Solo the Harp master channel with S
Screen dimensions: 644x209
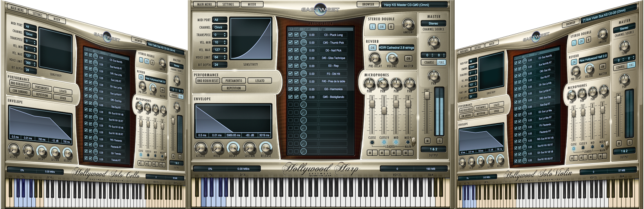tap(439, 140)
